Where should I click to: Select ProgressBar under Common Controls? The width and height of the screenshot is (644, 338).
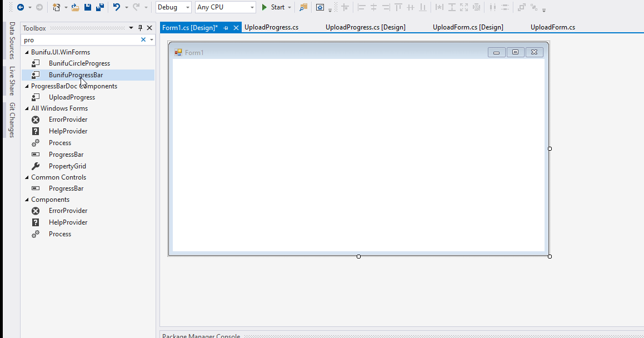[x=88, y=188]
